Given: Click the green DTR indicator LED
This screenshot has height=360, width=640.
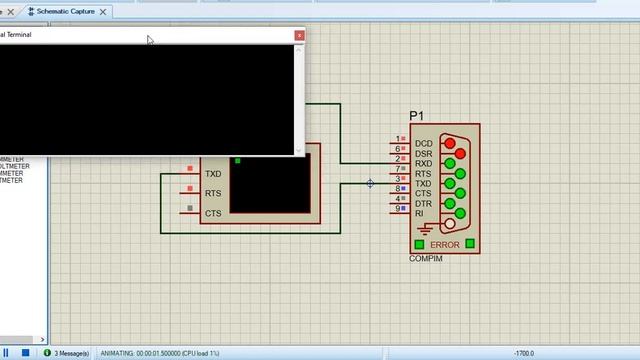Looking at the screenshot, I should point(450,204).
